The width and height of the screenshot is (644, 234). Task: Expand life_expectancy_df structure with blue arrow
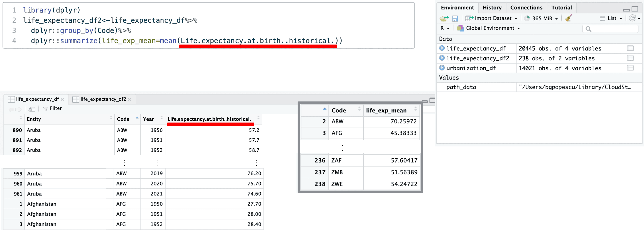tap(442, 48)
